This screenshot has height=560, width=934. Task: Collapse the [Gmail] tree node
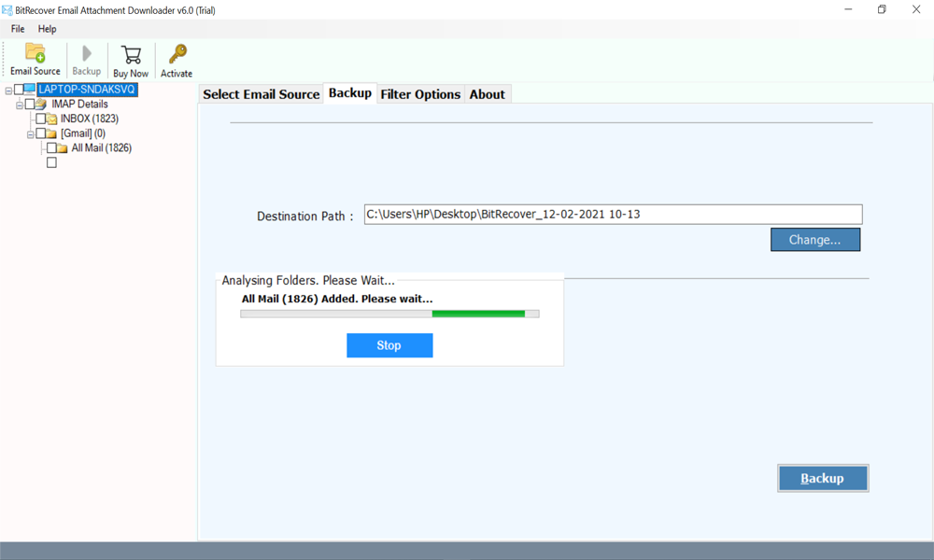(31, 134)
